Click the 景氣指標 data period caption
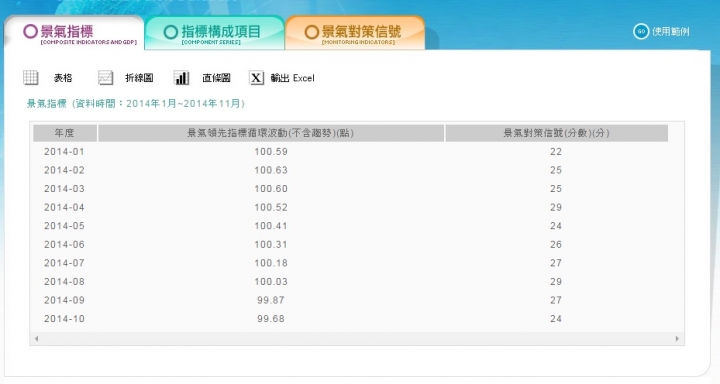720x384 pixels. pos(136,104)
